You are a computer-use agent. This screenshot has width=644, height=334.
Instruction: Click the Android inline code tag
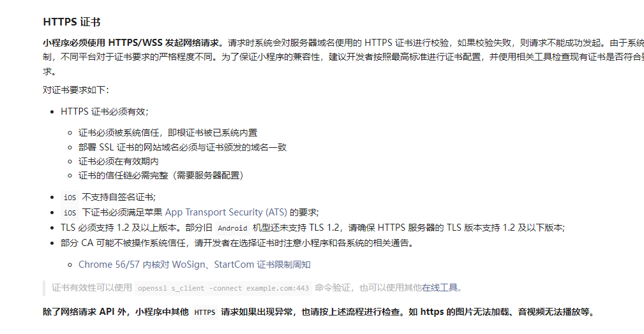pos(232,228)
